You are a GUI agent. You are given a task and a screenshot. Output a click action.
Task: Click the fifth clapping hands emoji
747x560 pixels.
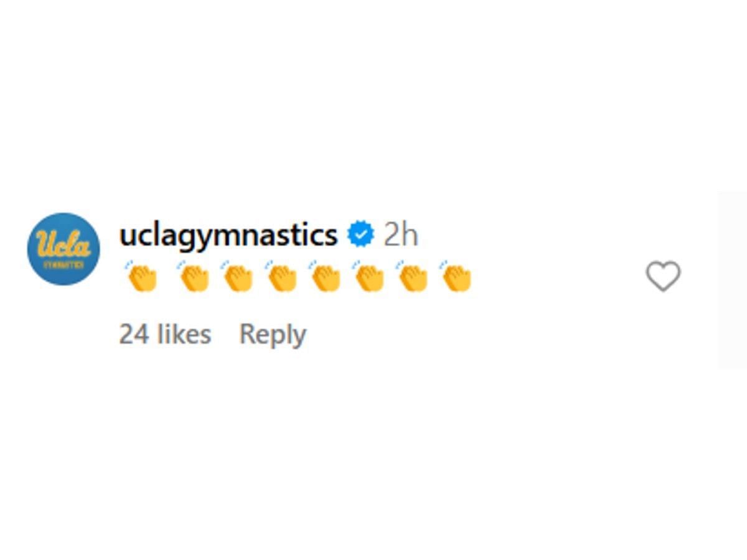(324, 276)
